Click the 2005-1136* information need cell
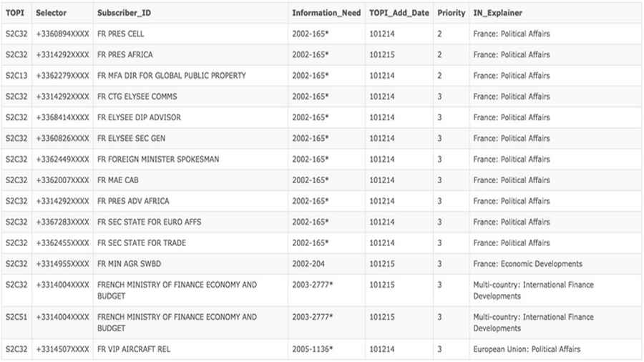The width and height of the screenshot is (644, 362). click(312, 349)
